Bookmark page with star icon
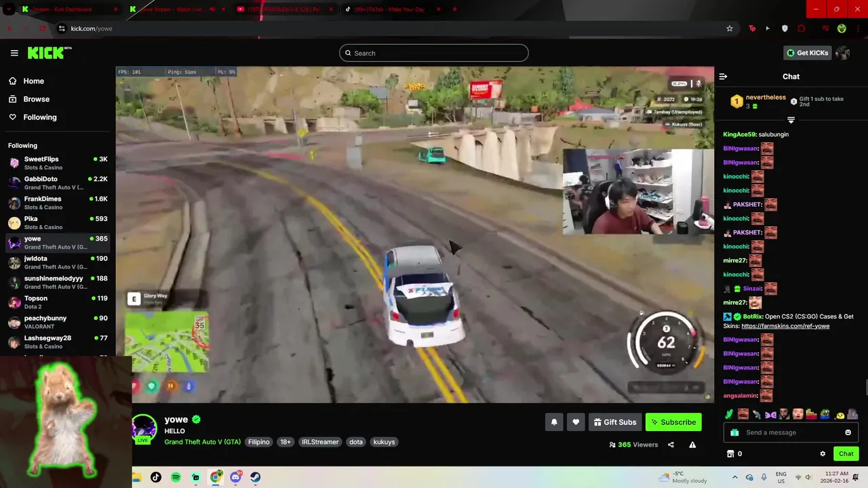 730,28
